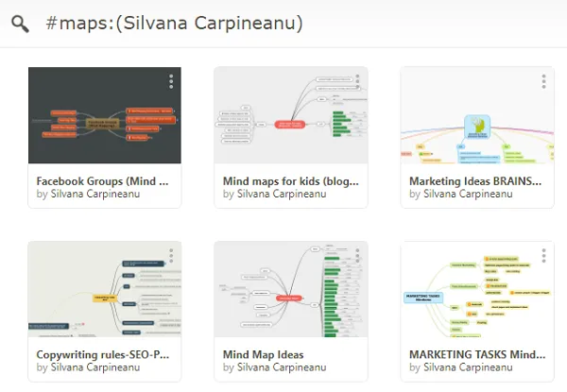
Task: Click the 'Mind maps for kids (blog...' title
Action: tap(291, 181)
